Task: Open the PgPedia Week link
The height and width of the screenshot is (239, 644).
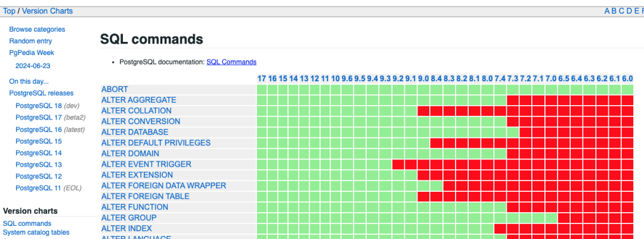Action: click(32, 53)
